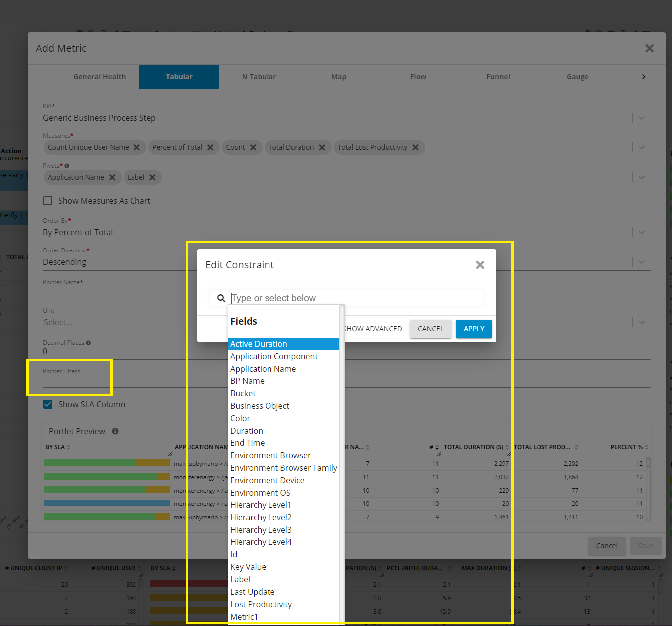This screenshot has width=672, height=626.
Task: Remove the Label pivot chip
Action: [x=152, y=177]
